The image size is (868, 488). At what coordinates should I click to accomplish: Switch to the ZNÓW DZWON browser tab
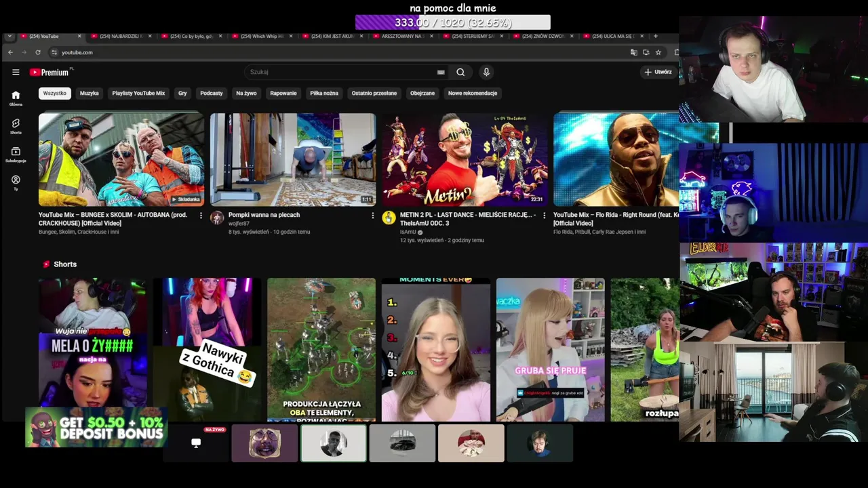click(543, 36)
